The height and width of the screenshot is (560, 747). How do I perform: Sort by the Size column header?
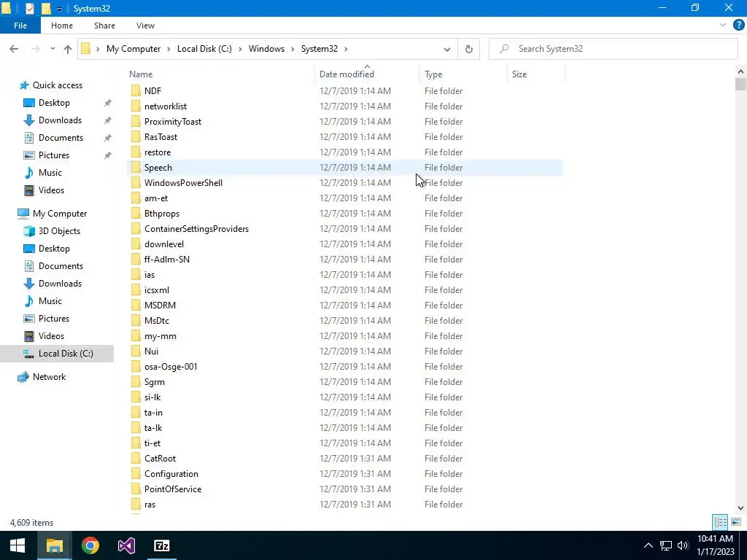coord(536,74)
